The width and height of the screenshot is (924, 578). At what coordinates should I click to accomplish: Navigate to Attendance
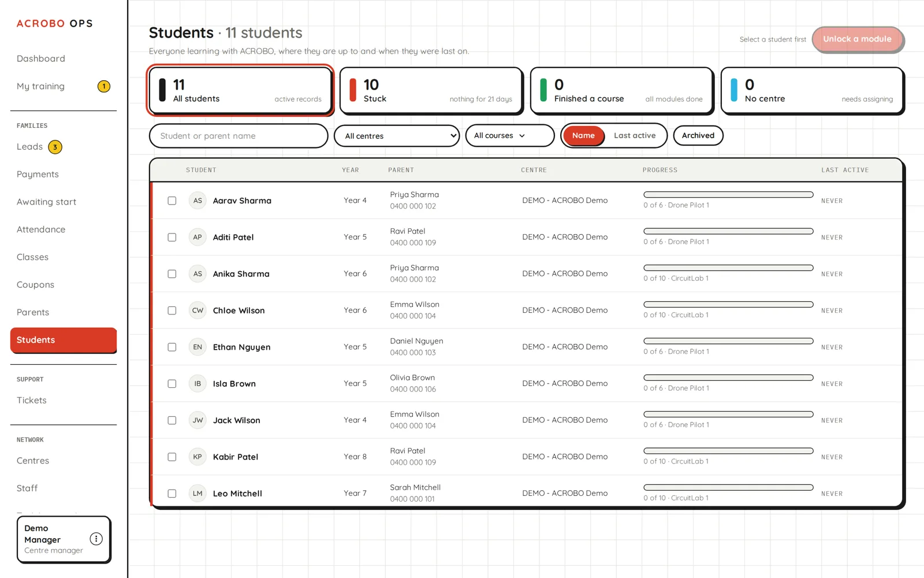point(41,229)
